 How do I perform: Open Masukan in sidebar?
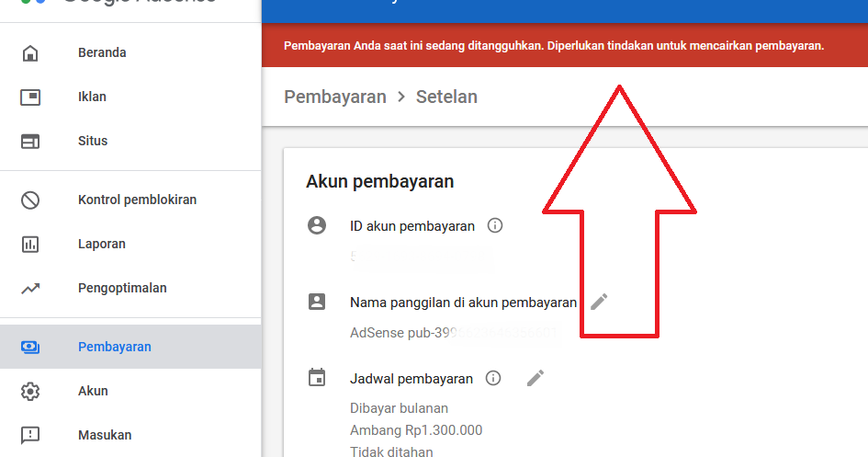click(x=130, y=436)
